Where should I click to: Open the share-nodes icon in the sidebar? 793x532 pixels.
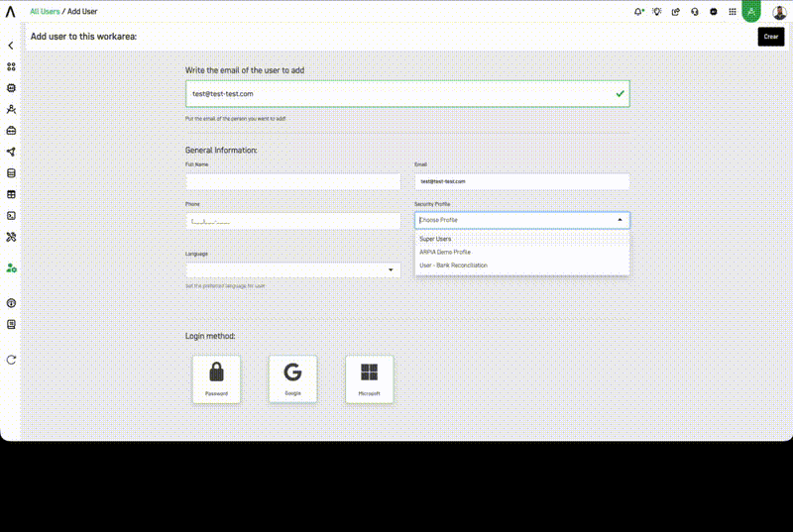(x=11, y=152)
